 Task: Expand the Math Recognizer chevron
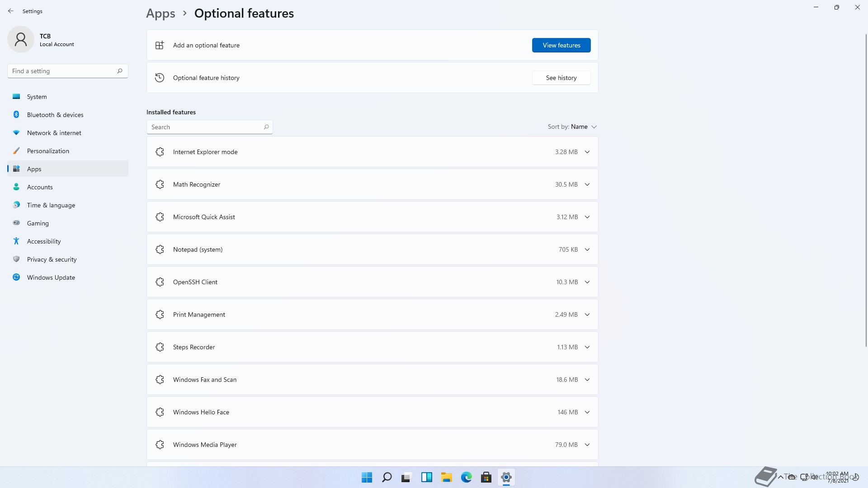pos(587,184)
